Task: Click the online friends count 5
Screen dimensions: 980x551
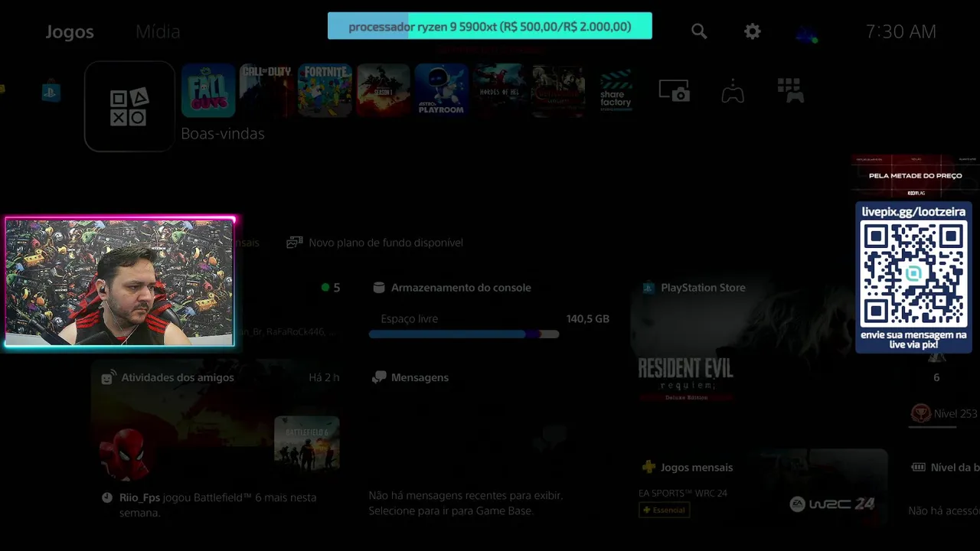Action: 336,288
